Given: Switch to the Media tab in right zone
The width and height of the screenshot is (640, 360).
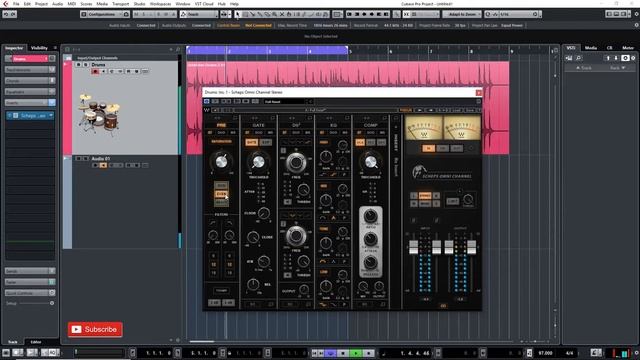Looking at the screenshot, I should (x=591, y=48).
